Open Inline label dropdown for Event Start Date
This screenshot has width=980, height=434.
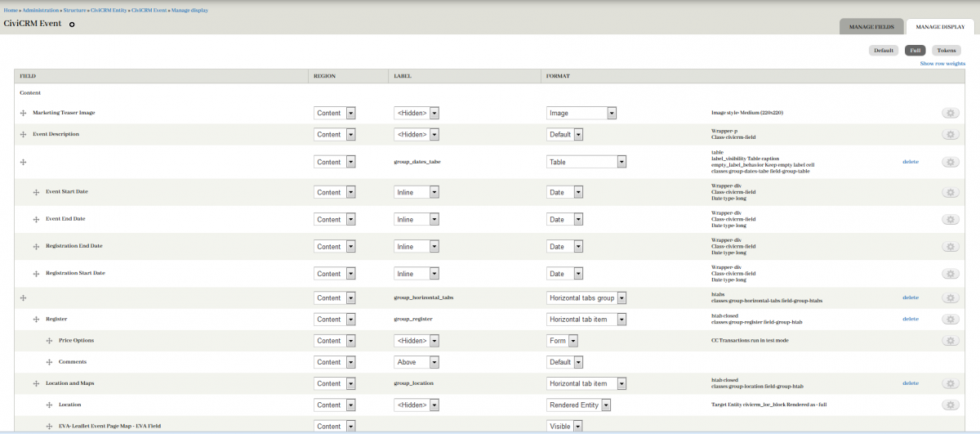(x=417, y=192)
